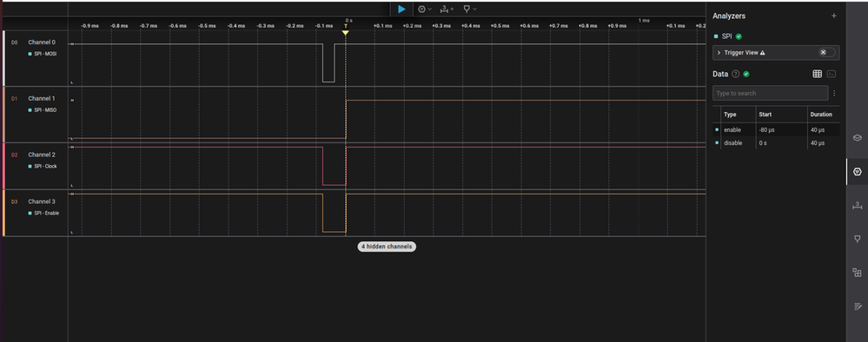868x342 pixels.
Task: Click the D2 channel identifier
Action: [15, 155]
